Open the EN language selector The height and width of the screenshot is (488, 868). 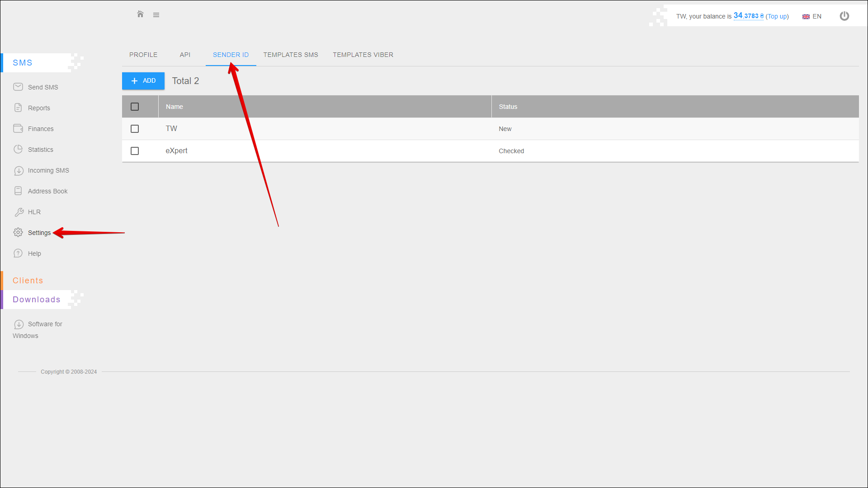(812, 16)
